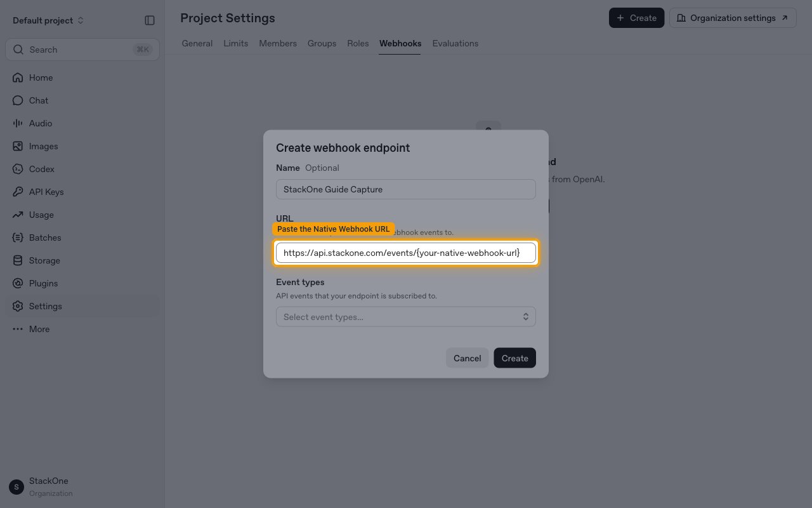Image resolution: width=812 pixels, height=508 pixels.
Task: Click the Audio waveform icon
Action: click(18, 123)
